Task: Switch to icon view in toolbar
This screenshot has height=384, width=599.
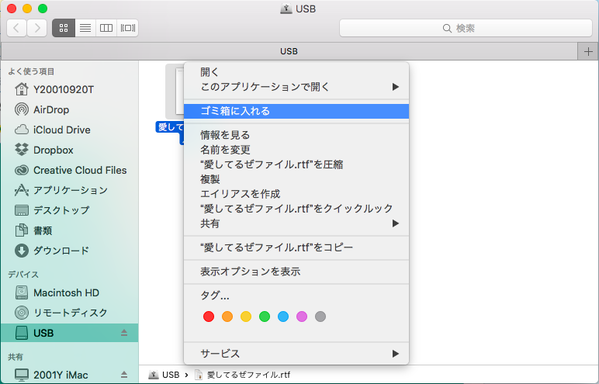Action: pyautogui.click(x=64, y=28)
